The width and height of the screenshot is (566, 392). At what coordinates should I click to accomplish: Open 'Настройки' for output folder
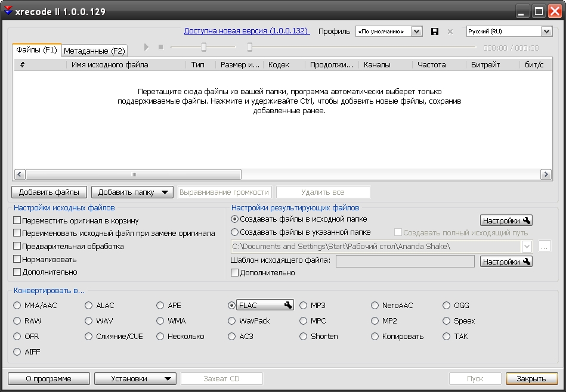[x=506, y=220]
